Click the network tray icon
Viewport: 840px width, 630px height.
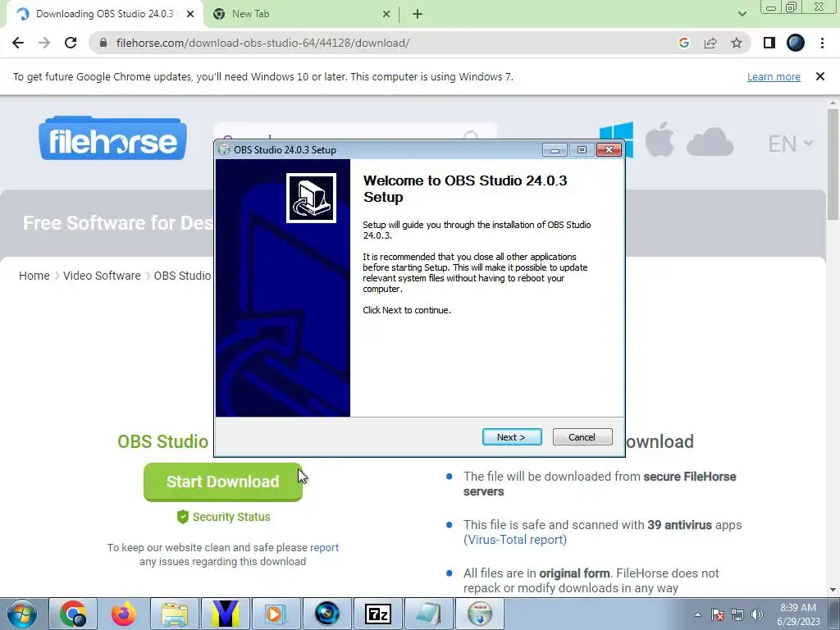click(737, 614)
